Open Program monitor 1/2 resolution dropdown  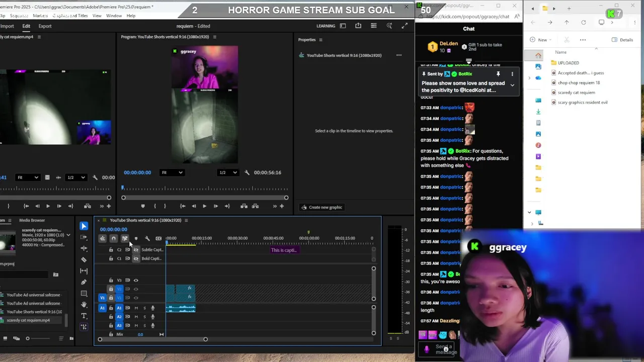coord(228,172)
